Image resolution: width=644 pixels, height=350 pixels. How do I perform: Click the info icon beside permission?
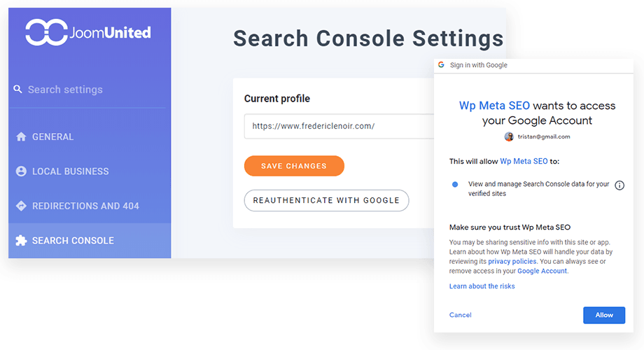(x=619, y=185)
